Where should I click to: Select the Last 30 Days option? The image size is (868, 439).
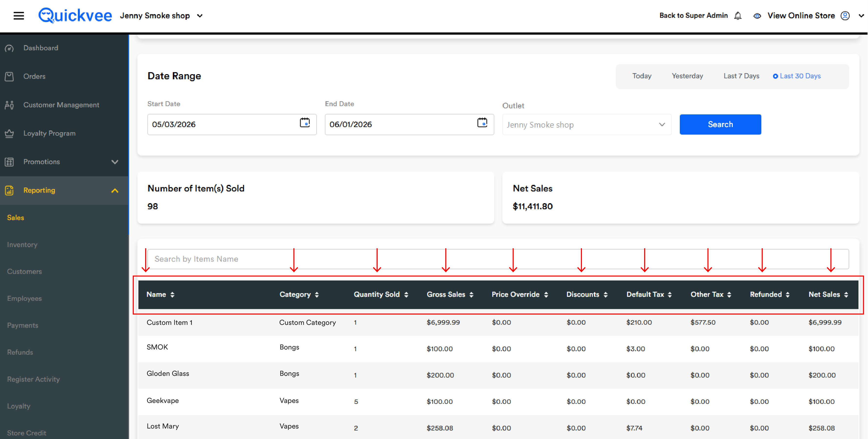click(x=796, y=76)
